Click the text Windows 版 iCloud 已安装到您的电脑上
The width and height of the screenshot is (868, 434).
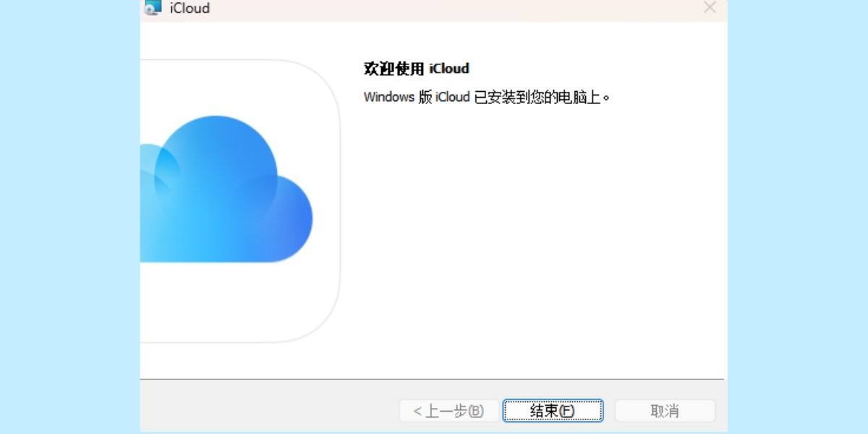pos(487,97)
